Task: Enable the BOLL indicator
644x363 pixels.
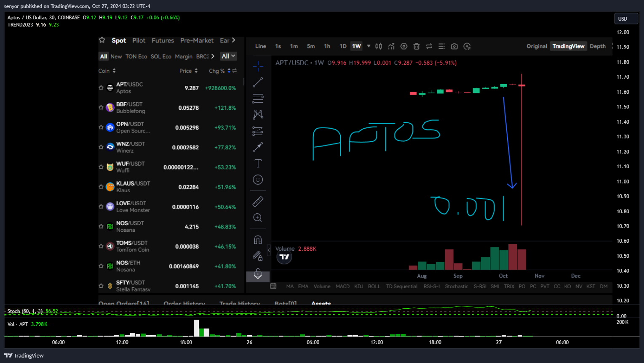Action: pyautogui.click(x=374, y=286)
